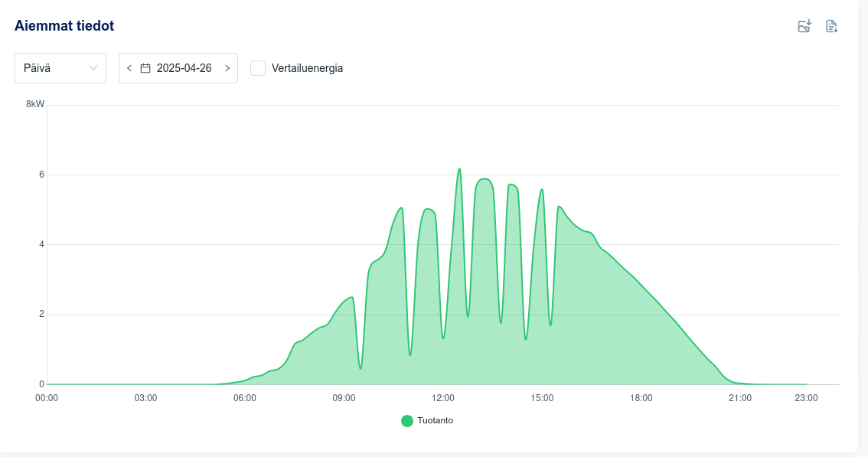
Task: Enable the Vertailuenergia checkbox
Action: pyautogui.click(x=258, y=68)
